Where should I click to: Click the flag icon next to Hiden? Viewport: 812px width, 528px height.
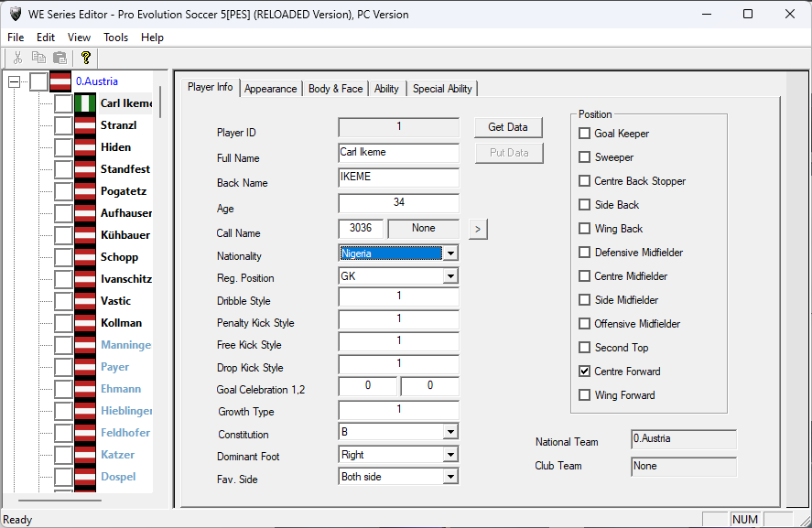pos(85,147)
